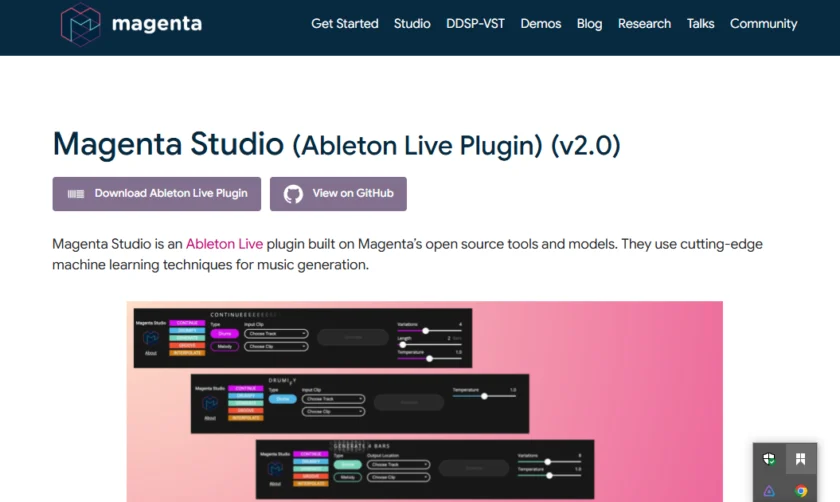The height and width of the screenshot is (502, 840).
Task: Open the Blog nav item
Action: [589, 24]
